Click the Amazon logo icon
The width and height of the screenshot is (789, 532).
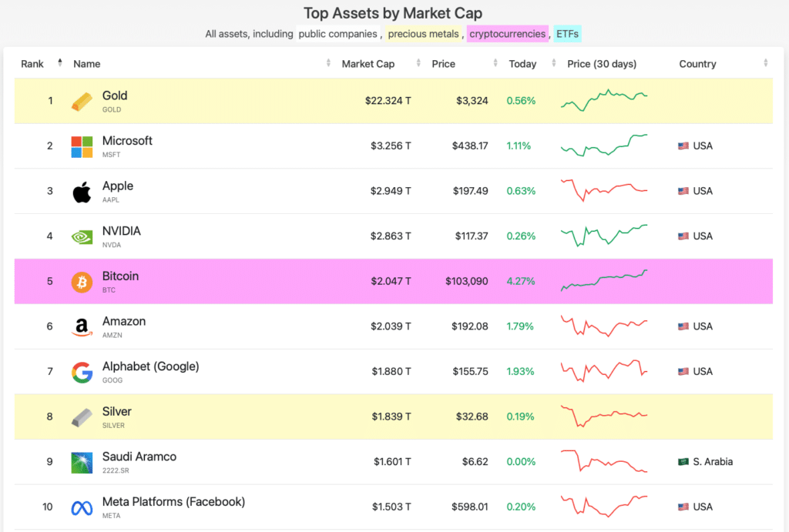(82, 327)
